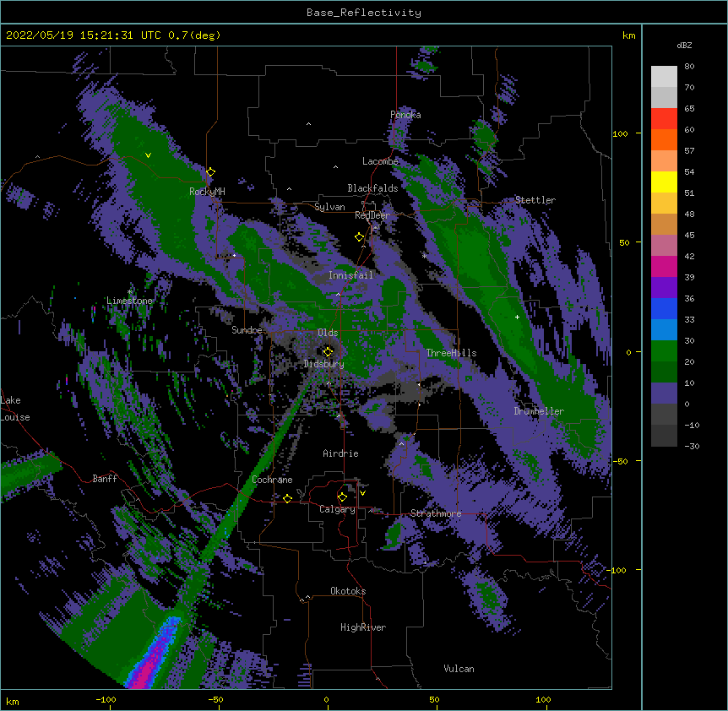The image size is (728, 711).
Task: Click the Cochrane city label
Action: [272, 480]
